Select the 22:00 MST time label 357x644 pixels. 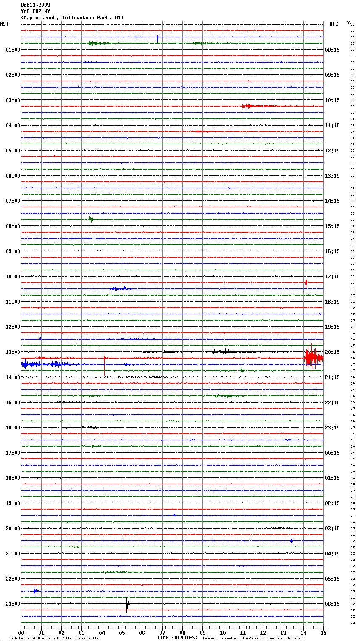(13, 579)
